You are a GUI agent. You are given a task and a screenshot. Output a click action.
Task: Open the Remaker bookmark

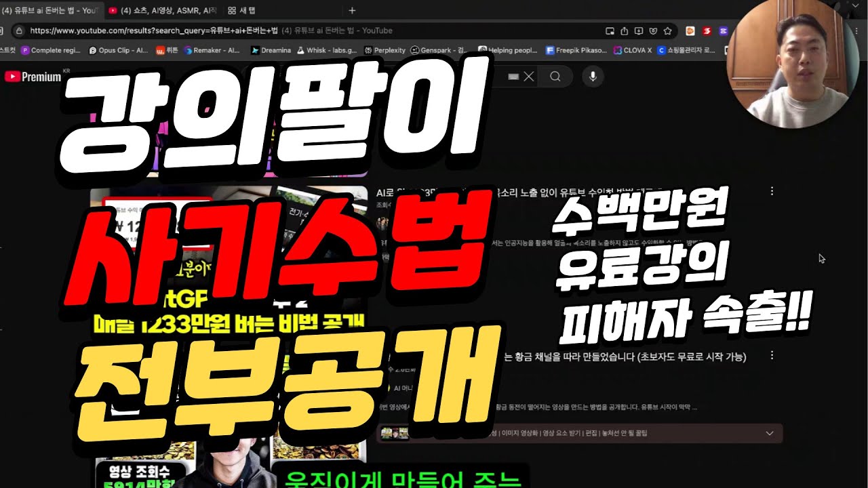(x=212, y=50)
